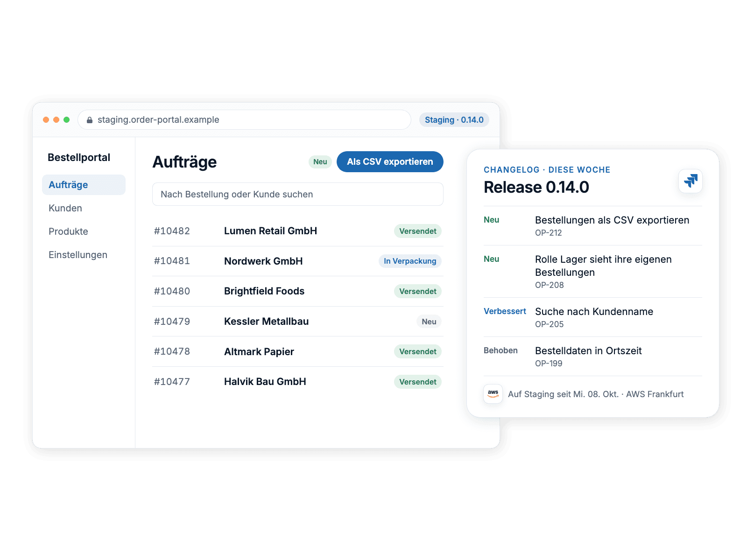Image resolution: width=747 pixels, height=560 pixels.
Task: Select order #10482 number
Action: tap(172, 231)
